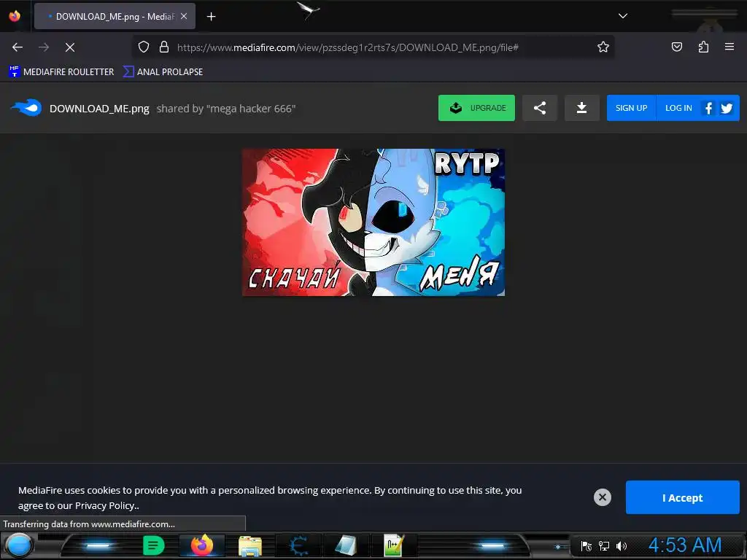
Task: Click the MediaFire flame logo
Action: tap(26, 108)
